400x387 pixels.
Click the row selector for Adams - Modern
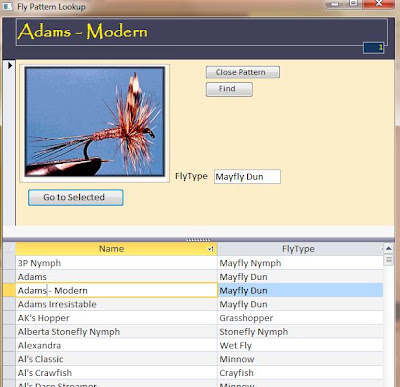coord(9,290)
